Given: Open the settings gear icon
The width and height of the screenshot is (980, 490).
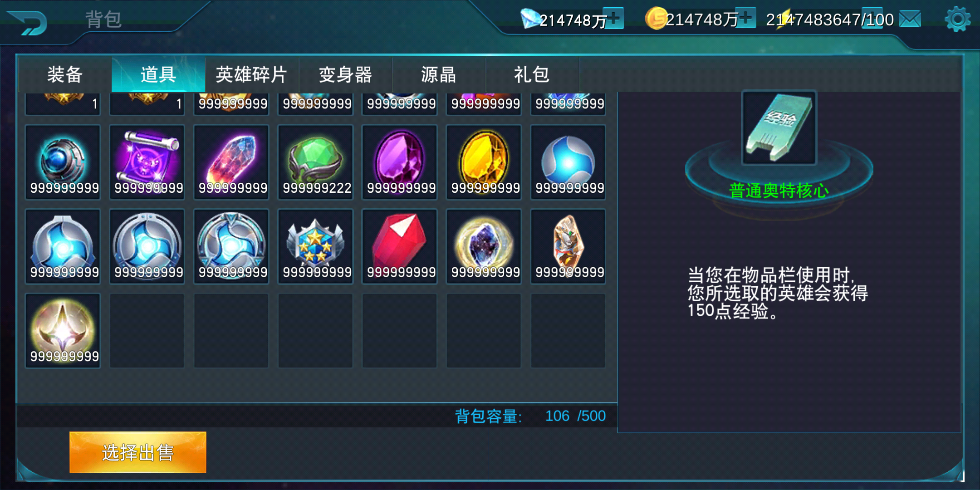Looking at the screenshot, I should pos(957,19).
